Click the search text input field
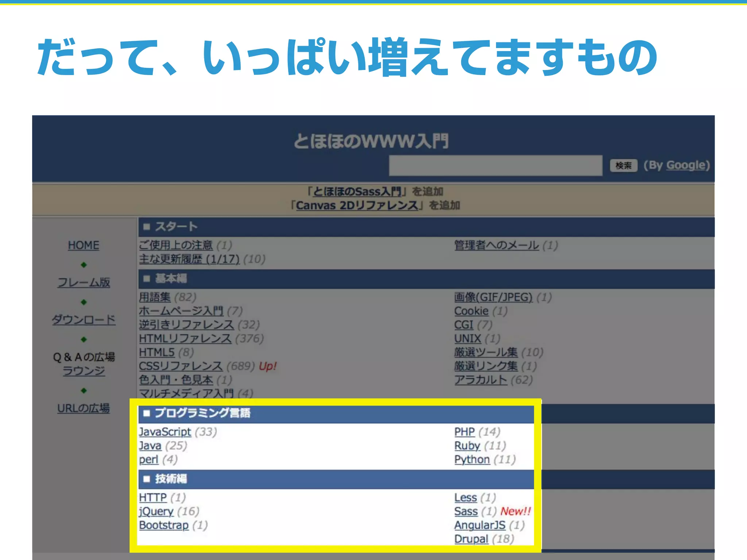 click(495, 166)
